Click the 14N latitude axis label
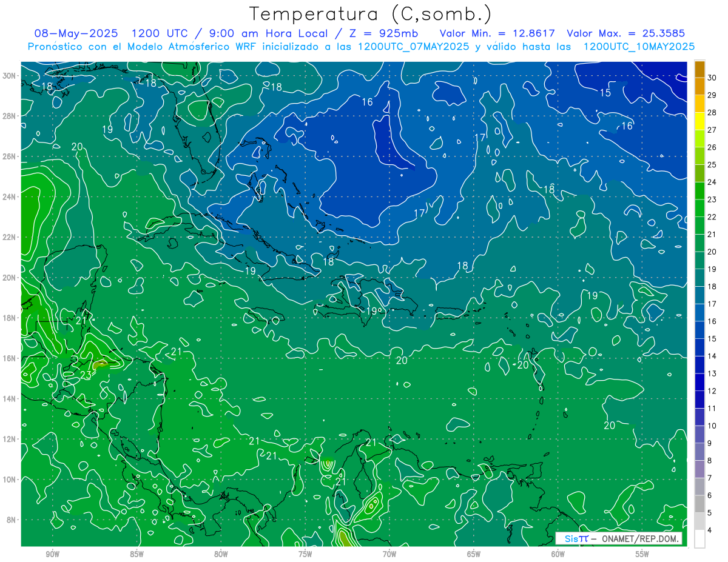 9,399
